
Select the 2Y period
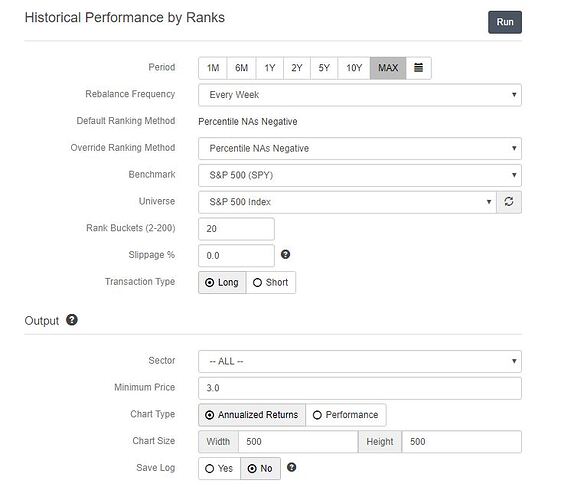(297, 68)
